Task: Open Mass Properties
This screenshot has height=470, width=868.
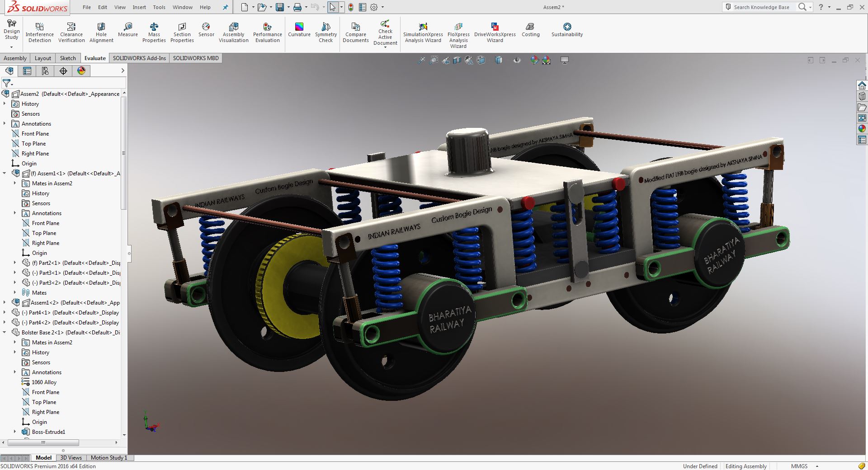Action: 154,33
